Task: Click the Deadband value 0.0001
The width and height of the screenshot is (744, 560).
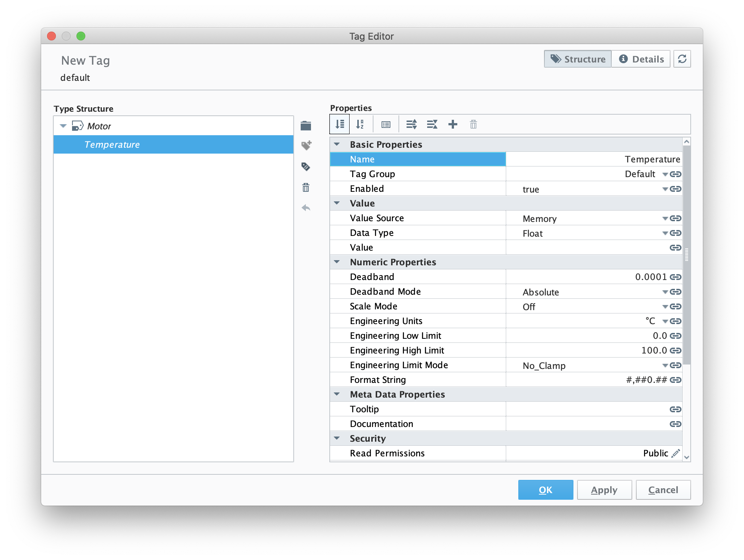Action: [x=651, y=277]
